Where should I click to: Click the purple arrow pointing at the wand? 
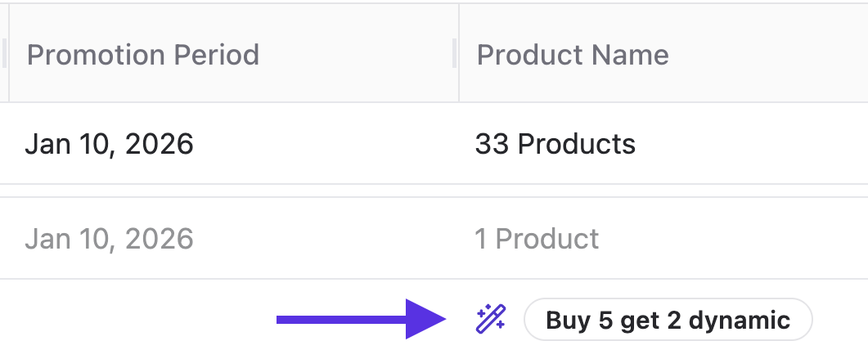coord(361,319)
